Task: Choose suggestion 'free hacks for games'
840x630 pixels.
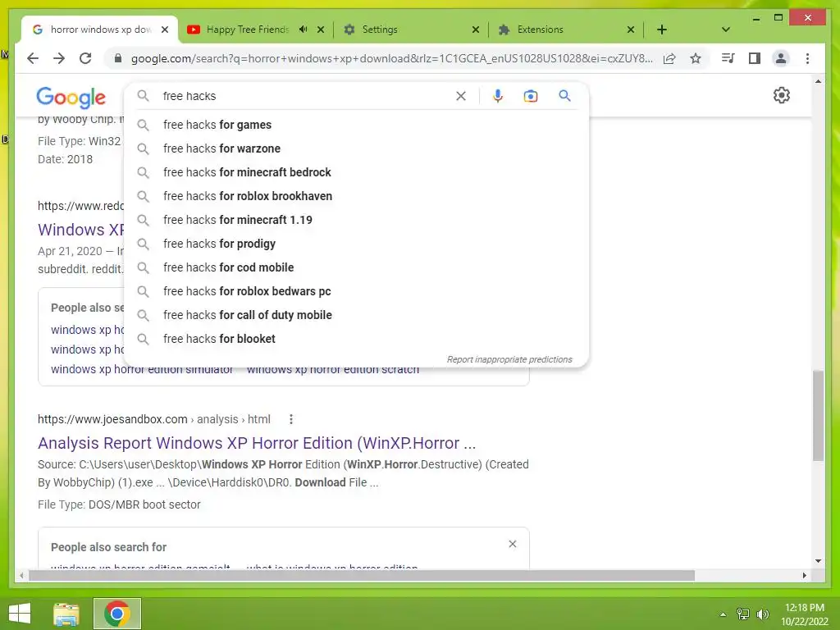Action: (x=356, y=125)
